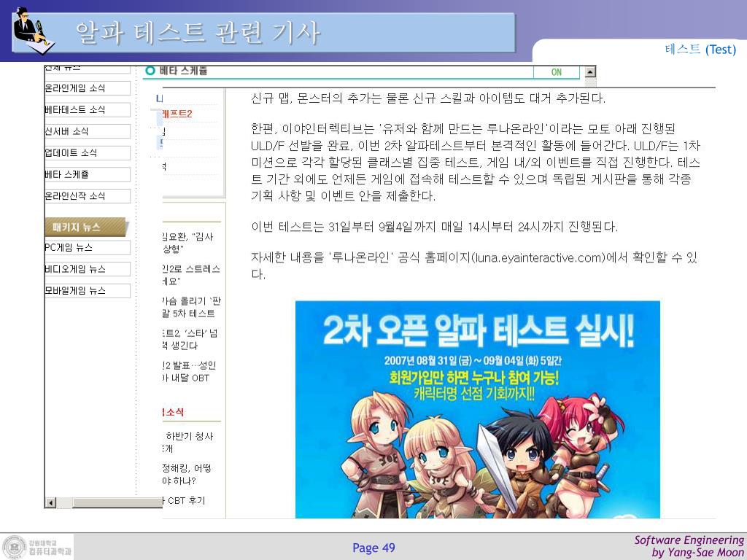Open PC게임 뉴스 in the sidebar
The image size is (747, 560).
pyautogui.click(x=88, y=248)
